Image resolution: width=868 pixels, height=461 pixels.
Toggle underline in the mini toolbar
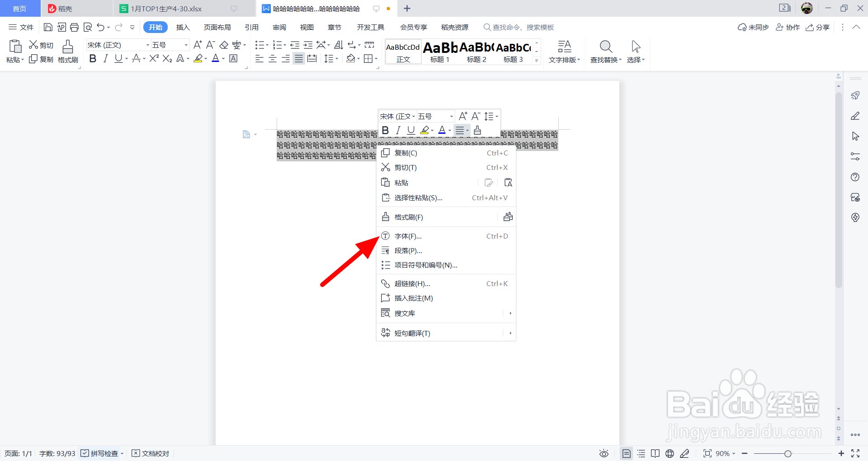click(x=411, y=130)
